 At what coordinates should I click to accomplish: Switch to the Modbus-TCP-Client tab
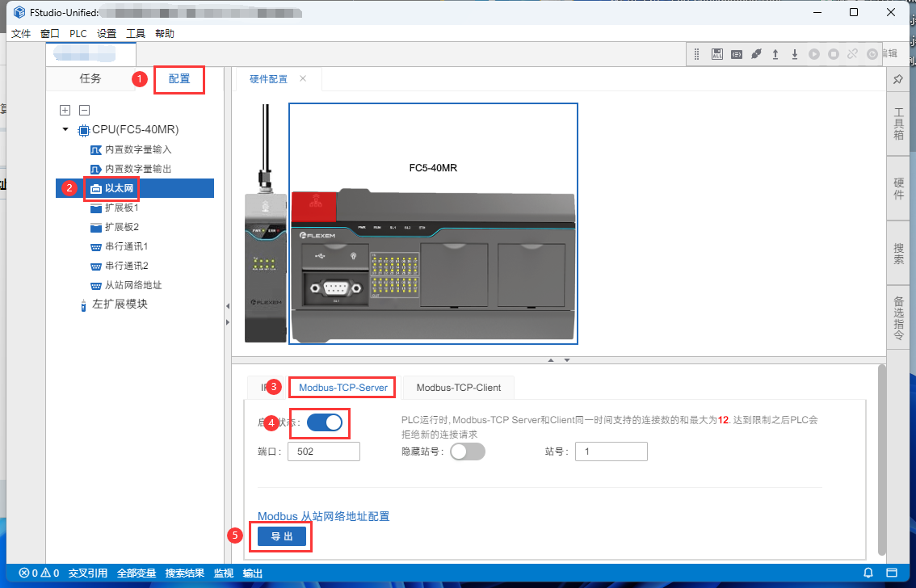(458, 388)
